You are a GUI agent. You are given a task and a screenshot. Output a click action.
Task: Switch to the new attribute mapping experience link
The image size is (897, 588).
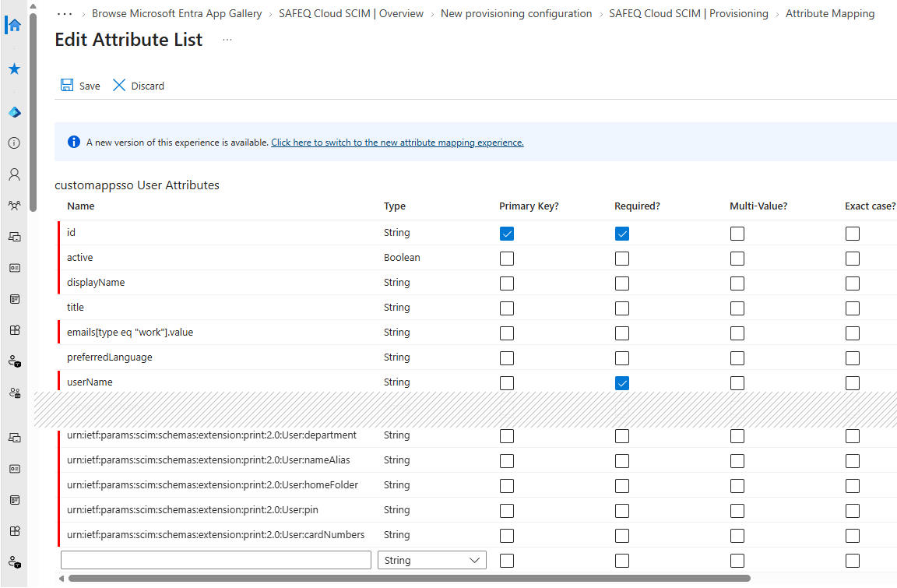[397, 143]
